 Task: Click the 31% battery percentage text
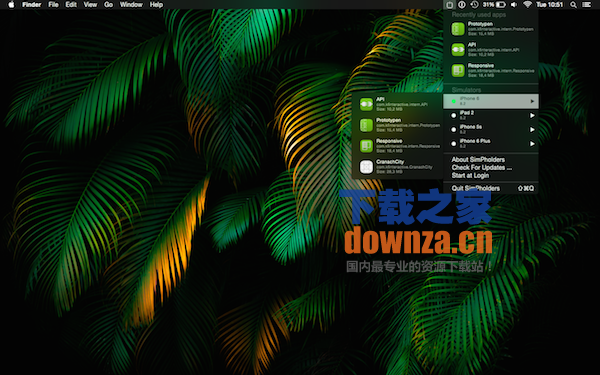[488, 5]
